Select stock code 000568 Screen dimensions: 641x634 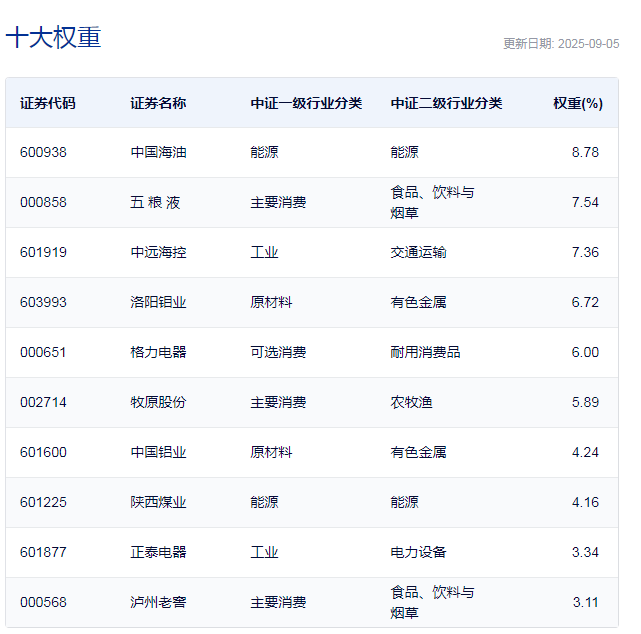click(x=43, y=603)
